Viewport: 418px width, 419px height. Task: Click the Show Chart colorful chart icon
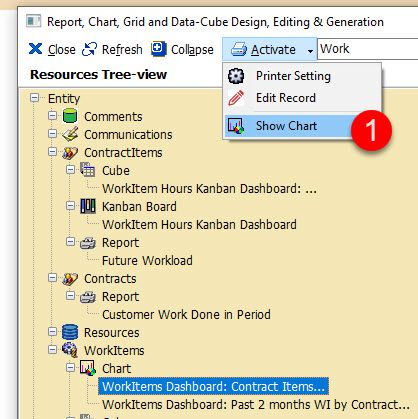236,126
